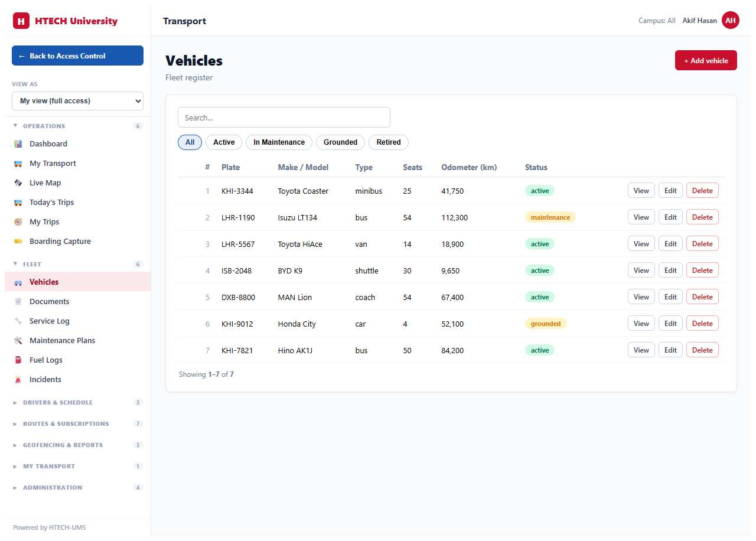Click the vehicle search field

pyautogui.click(x=284, y=118)
